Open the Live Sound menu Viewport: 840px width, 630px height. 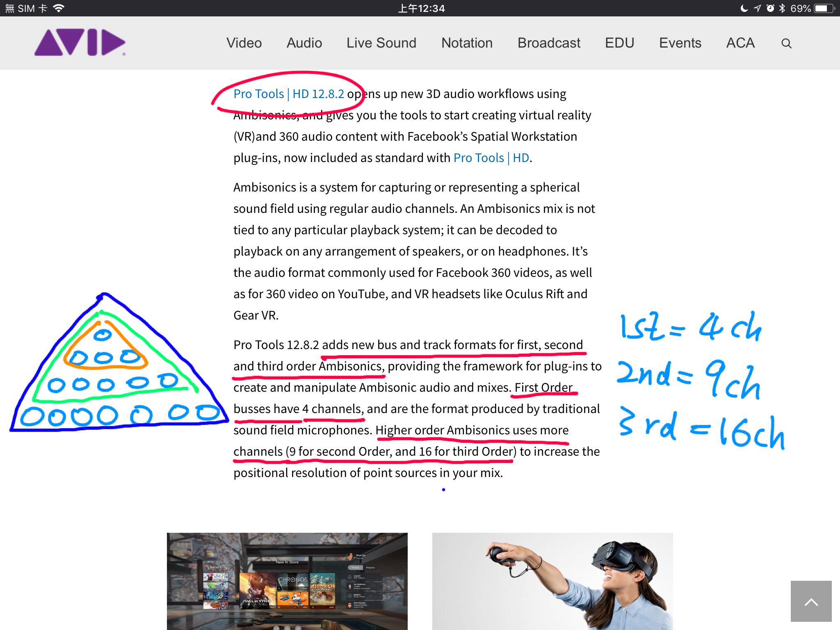click(381, 43)
